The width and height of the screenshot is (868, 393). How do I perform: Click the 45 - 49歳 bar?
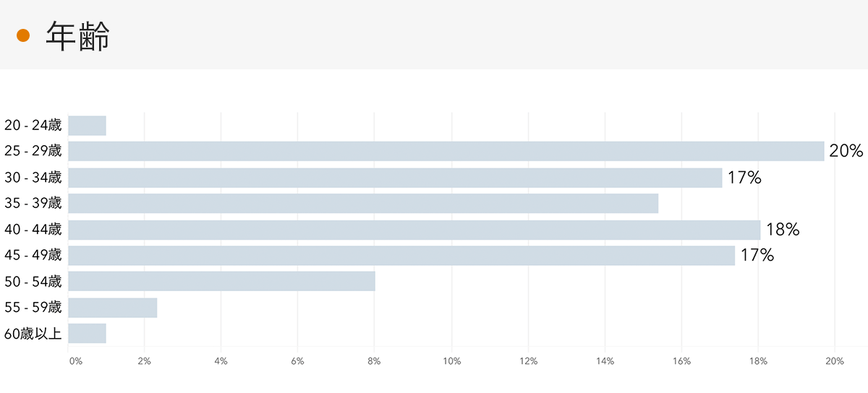coord(401,256)
